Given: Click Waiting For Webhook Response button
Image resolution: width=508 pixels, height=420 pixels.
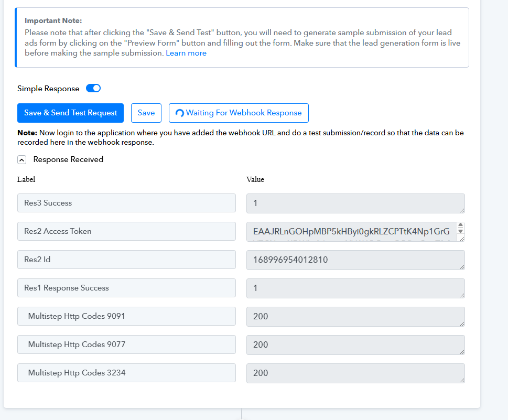Looking at the screenshot, I should coord(239,113).
